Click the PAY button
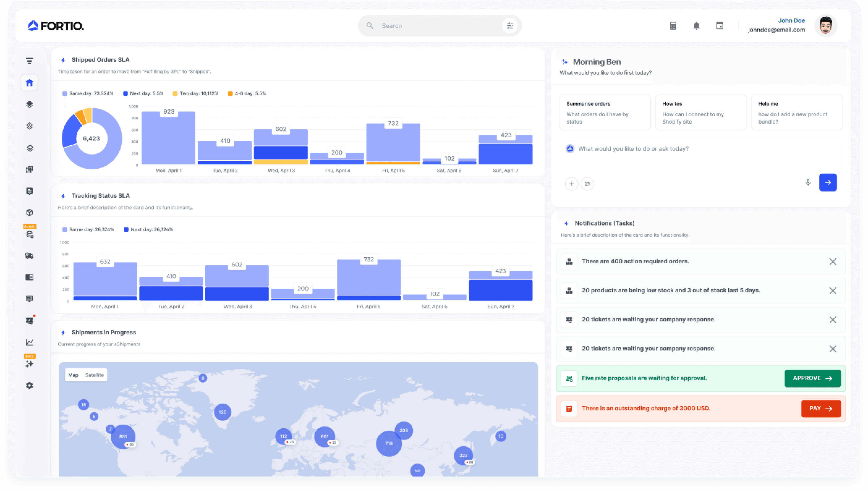The height and width of the screenshot is (492, 868). [820, 409]
